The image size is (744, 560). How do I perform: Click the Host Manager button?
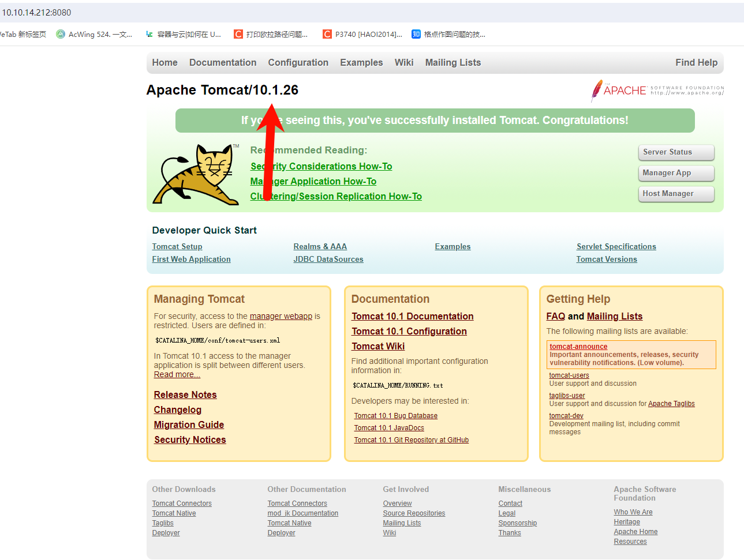[676, 194]
